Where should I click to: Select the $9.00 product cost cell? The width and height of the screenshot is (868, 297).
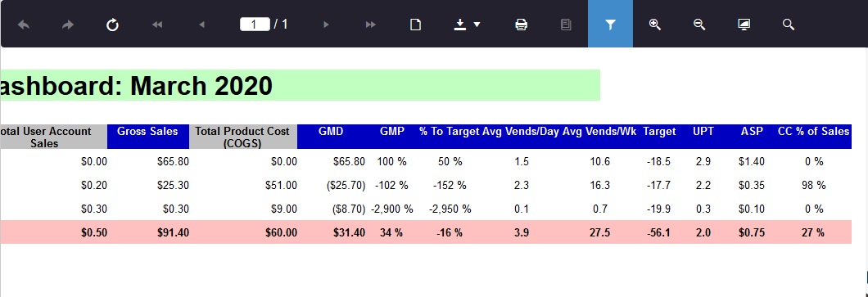point(283,209)
